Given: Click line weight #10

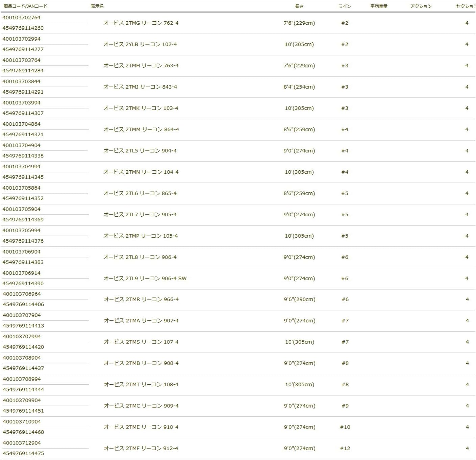Looking at the screenshot, I should pyautogui.click(x=345, y=427).
